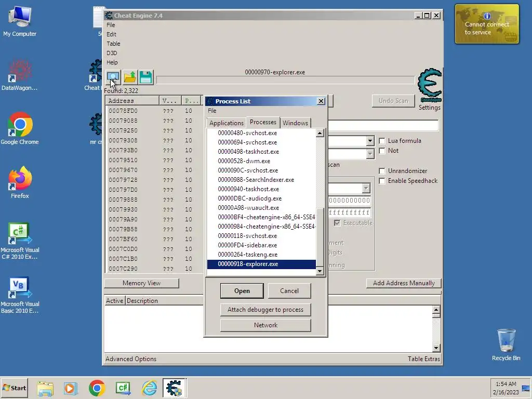Switch to the Windows tab
This screenshot has height=399, width=532.
(x=295, y=123)
